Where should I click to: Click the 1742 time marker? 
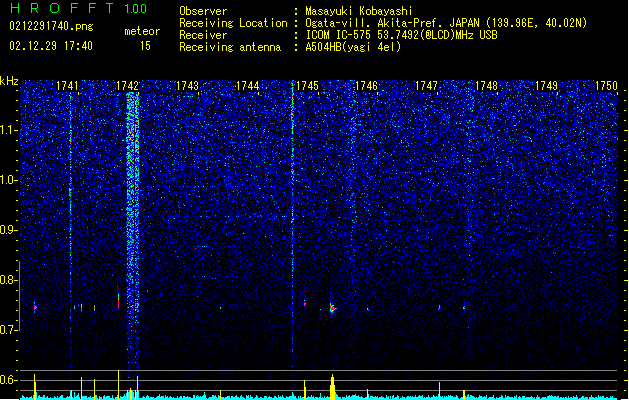coord(127,86)
